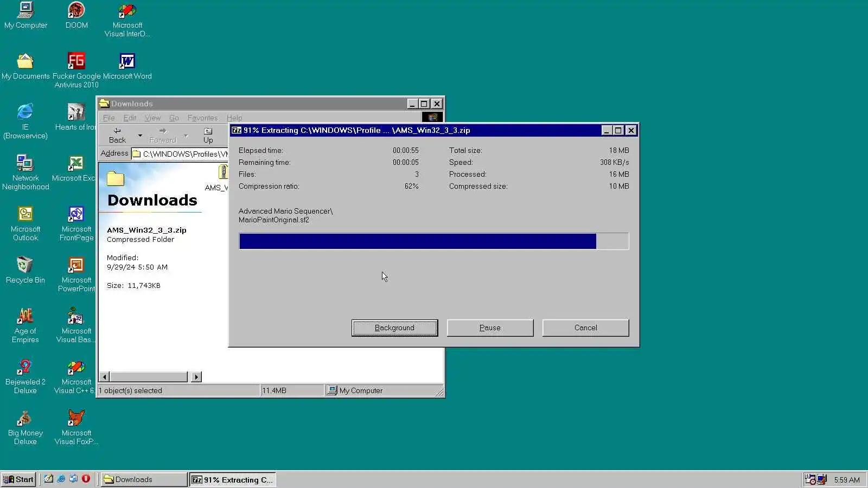The height and width of the screenshot is (488, 868).
Task: Launch the Microsoft Word desktop shortcut
Action: point(127,66)
